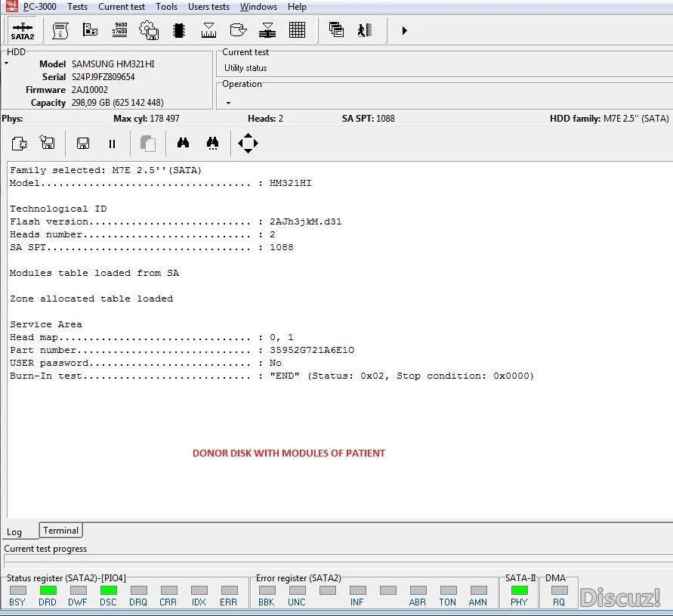This screenshot has width=673, height=616.
Task: Click the Flash version 2AJh3jkM.d31 log line
Action: click(x=175, y=221)
